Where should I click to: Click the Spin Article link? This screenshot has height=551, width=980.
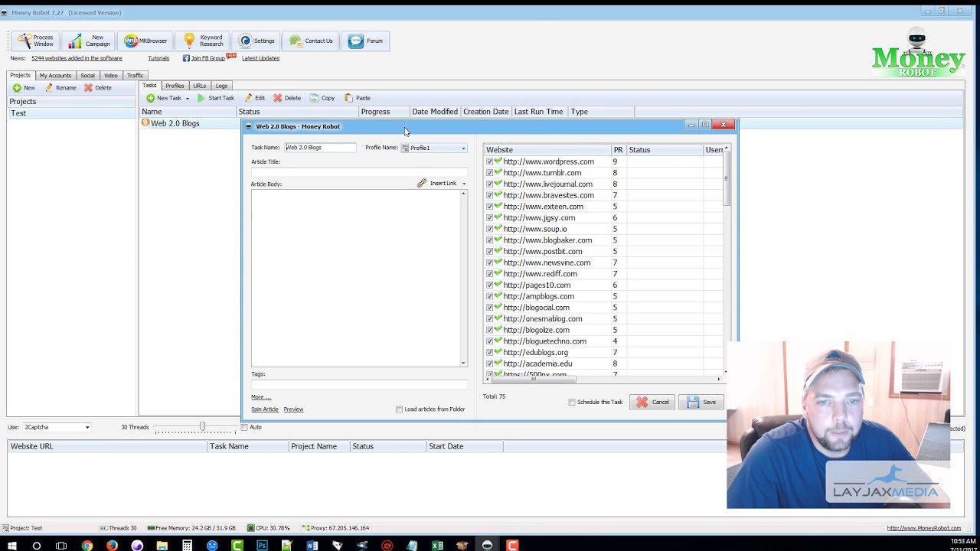[265, 409]
